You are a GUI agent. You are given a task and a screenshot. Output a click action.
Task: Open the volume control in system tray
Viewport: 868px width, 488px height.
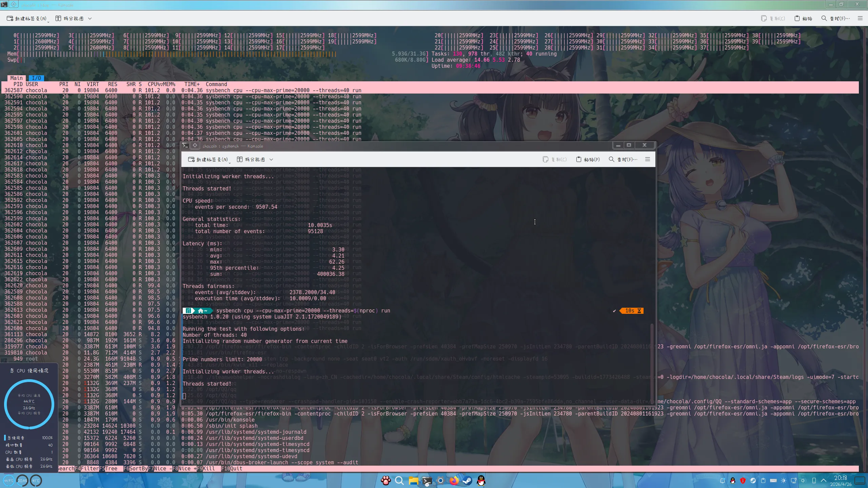tap(803, 481)
